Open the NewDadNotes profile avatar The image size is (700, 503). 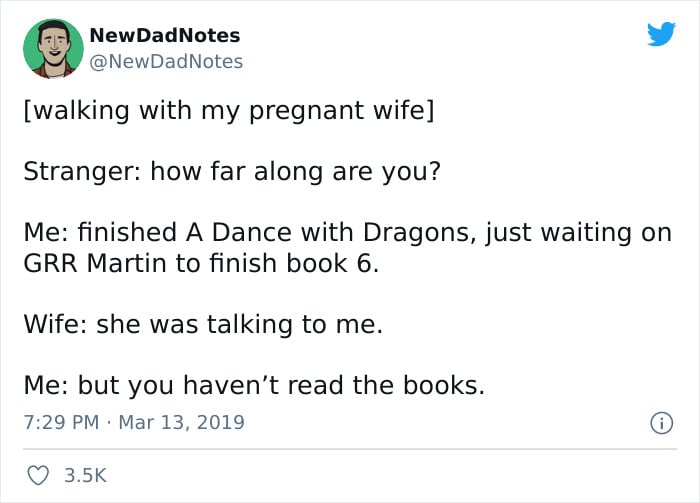[54, 49]
